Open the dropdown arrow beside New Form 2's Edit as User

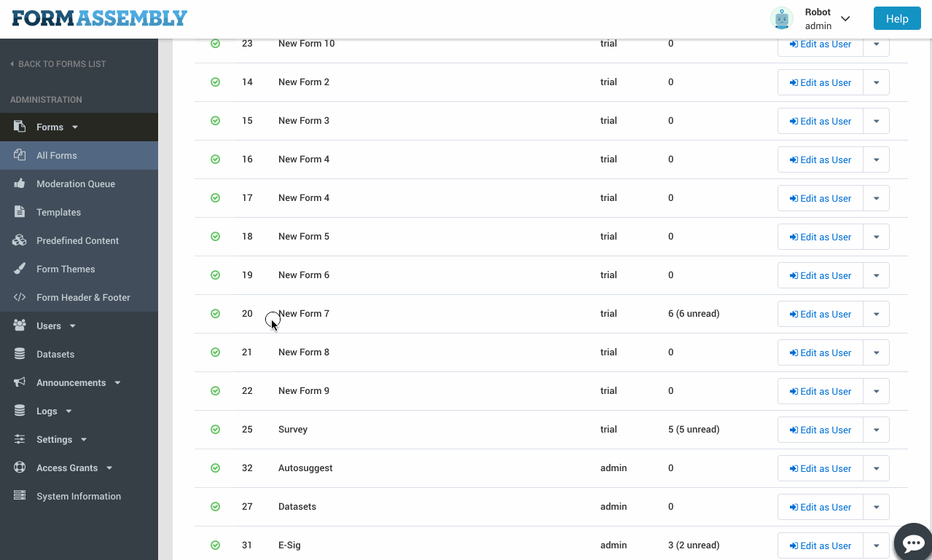click(876, 83)
